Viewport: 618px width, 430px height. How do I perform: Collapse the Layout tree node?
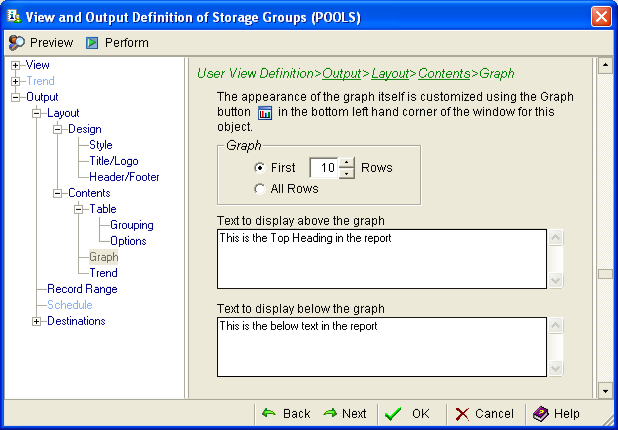coord(36,114)
